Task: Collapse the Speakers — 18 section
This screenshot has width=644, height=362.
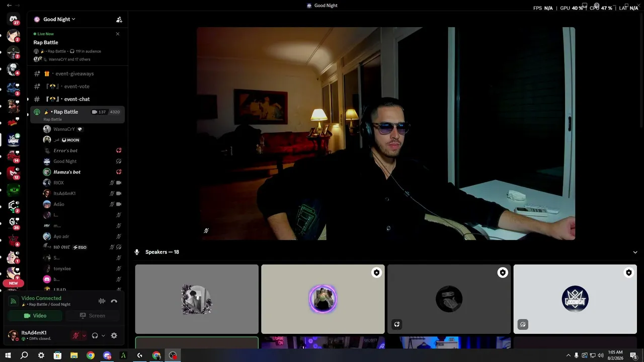Action: (635, 252)
